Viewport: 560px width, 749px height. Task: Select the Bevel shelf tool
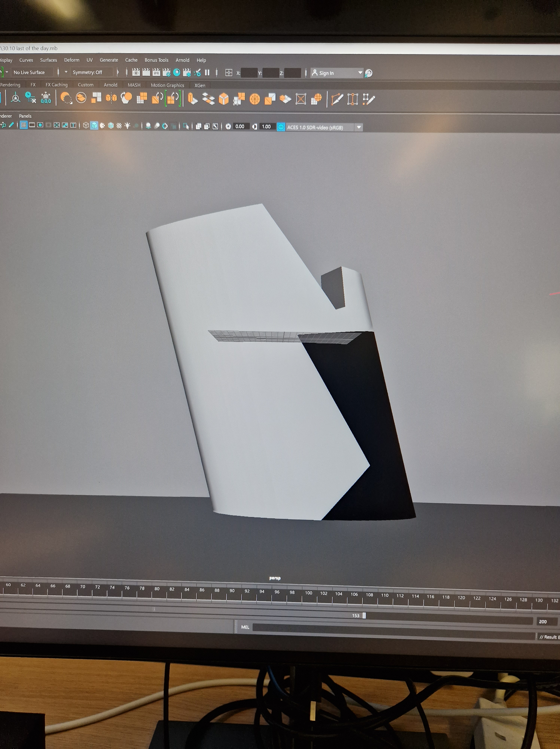point(224,99)
